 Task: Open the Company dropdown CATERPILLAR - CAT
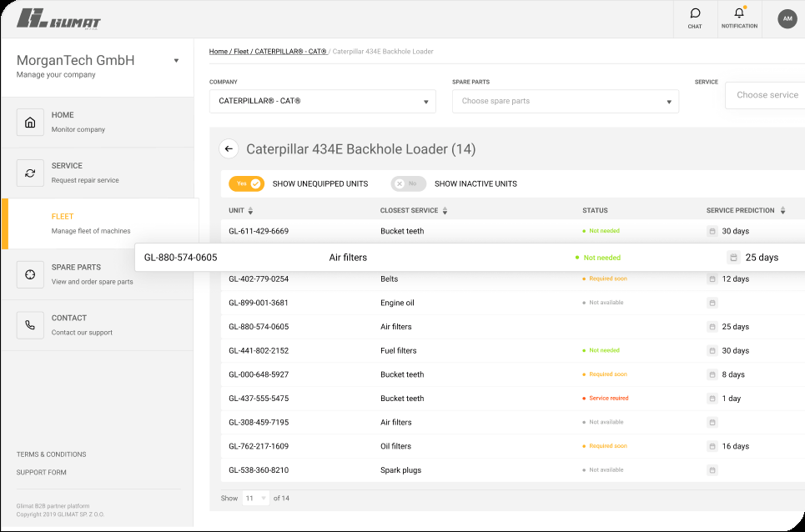[322, 101]
